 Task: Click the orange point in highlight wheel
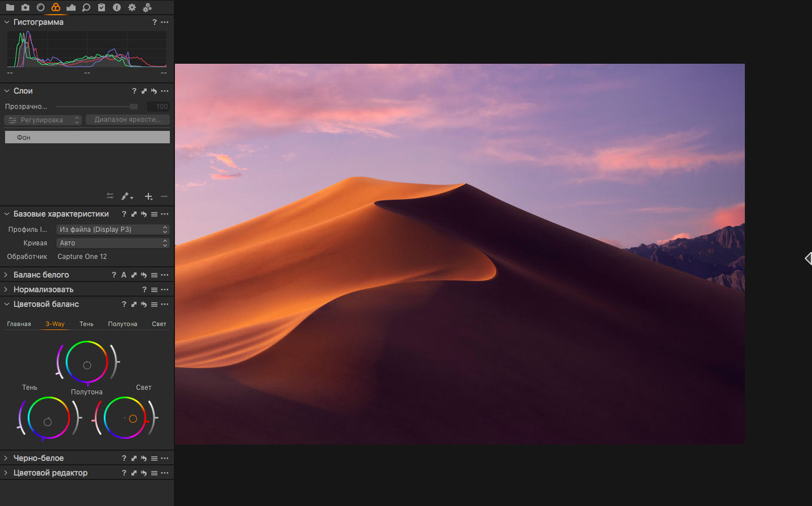[x=133, y=419]
